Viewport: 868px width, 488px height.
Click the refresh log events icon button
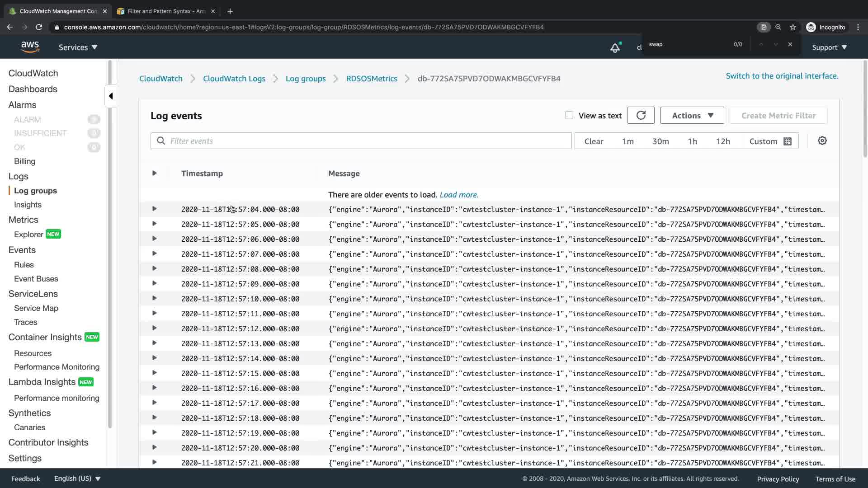(641, 116)
